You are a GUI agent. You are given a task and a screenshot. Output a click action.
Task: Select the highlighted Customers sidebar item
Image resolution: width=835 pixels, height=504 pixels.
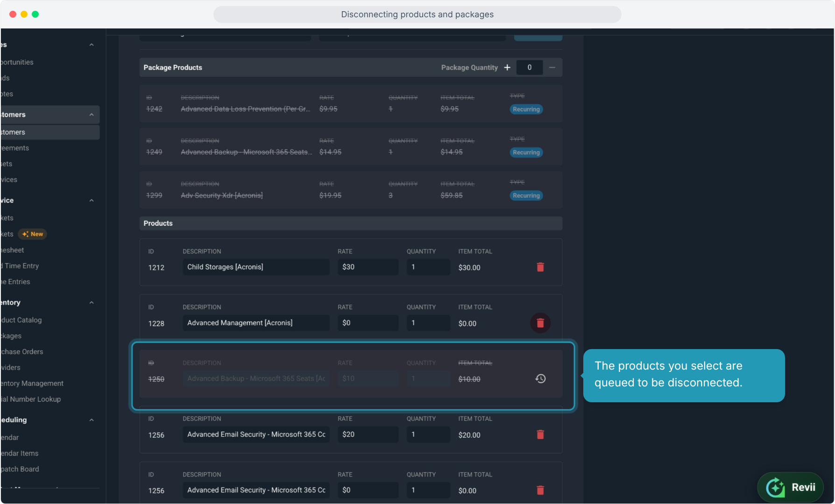(50, 132)
